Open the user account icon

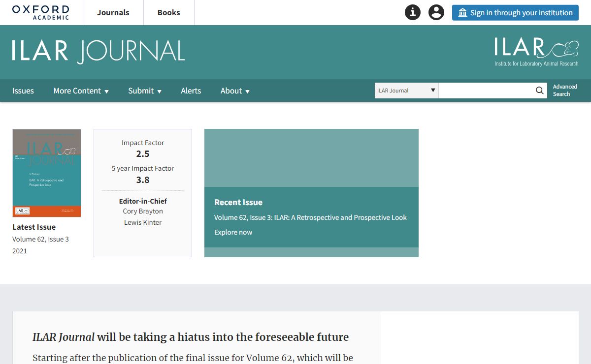click(436, 12)
